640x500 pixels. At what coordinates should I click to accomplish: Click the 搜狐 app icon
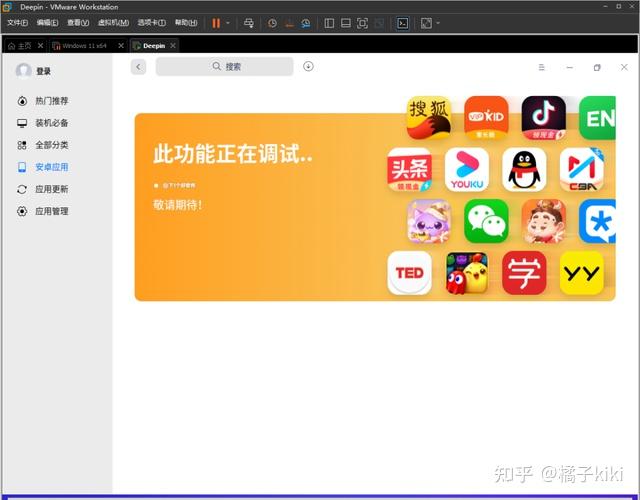pyautogui.click(x=429, y=118)
